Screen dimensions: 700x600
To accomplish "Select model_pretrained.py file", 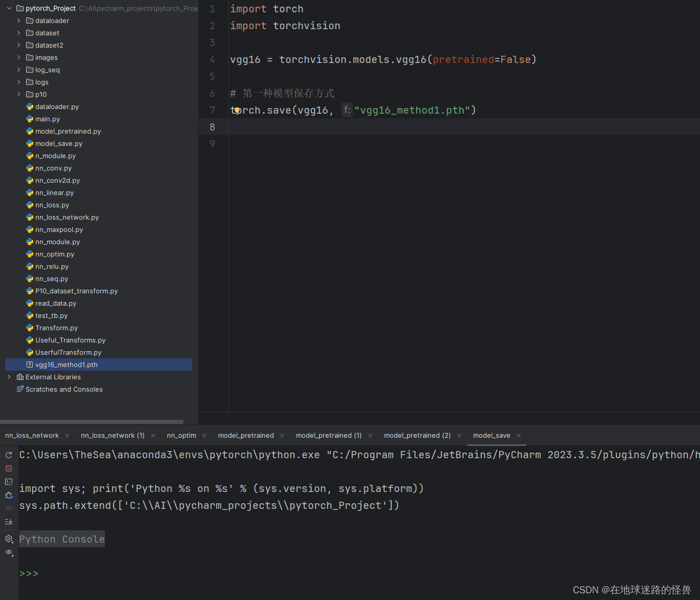I will [68, 131].
